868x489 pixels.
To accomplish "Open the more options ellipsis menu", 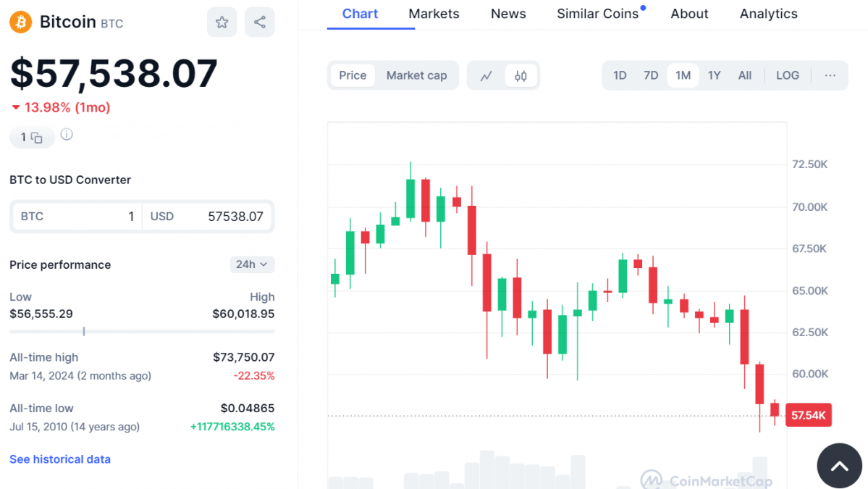I will point(830,75).
